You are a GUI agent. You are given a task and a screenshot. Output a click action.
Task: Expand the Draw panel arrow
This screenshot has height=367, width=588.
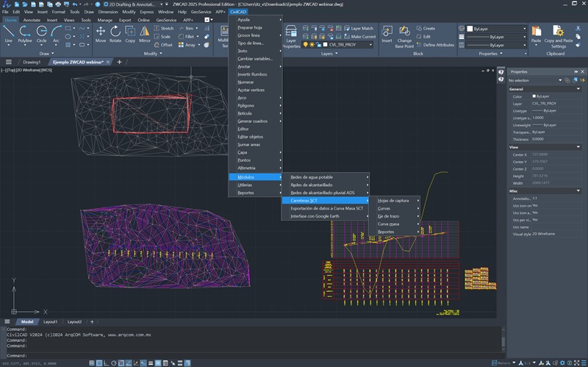pyautogui.click(x=52, y=53)
